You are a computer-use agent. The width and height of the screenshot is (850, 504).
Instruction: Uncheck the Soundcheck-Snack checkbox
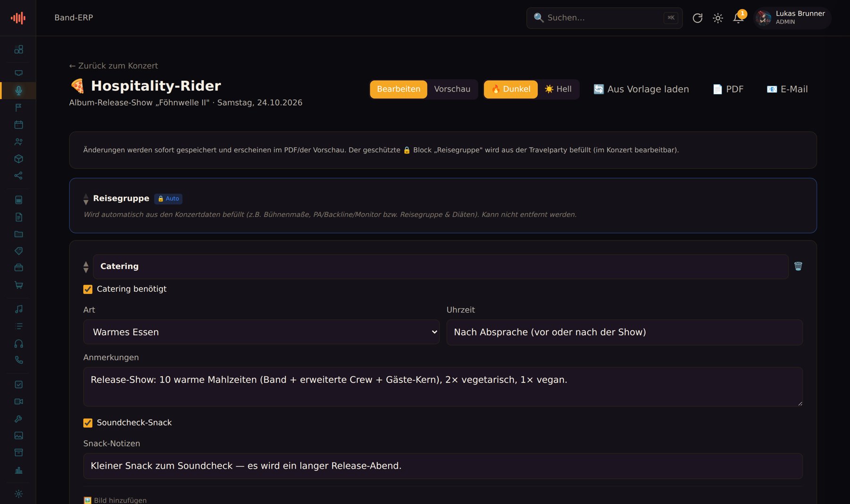point(88,423)
